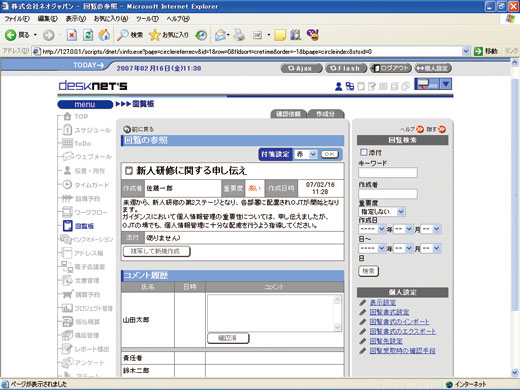The width and height of the screenshot is (520, 390).
Task: Click the IE History toolbar icon
Action: [201, 35]
